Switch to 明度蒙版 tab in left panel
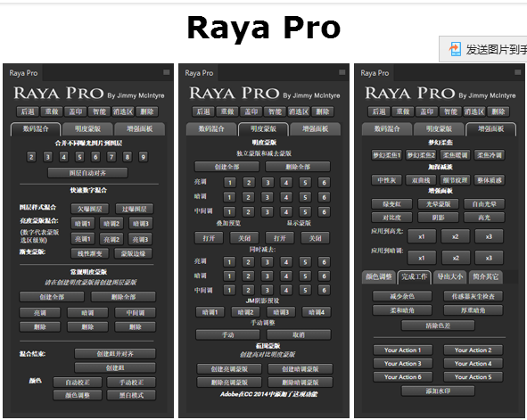Image resolution: width=527 pixels, height=420 pixels. [x=87, y=129]
